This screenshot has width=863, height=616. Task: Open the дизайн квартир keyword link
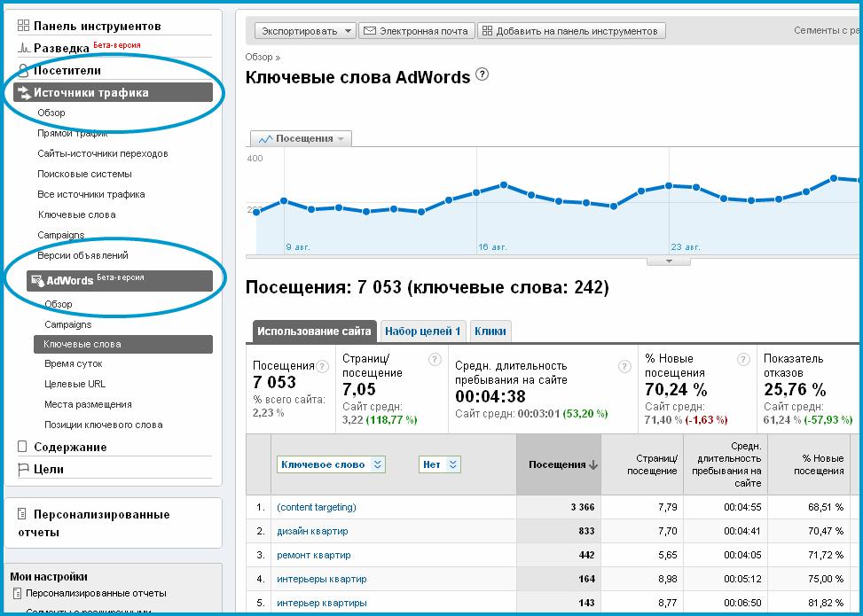[312, 531]
